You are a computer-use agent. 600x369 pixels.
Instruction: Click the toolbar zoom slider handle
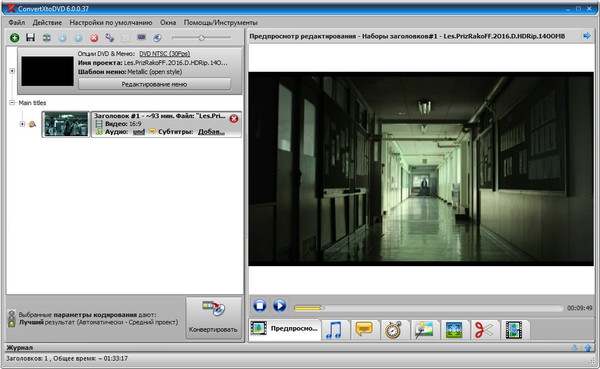tap(201, 38)
